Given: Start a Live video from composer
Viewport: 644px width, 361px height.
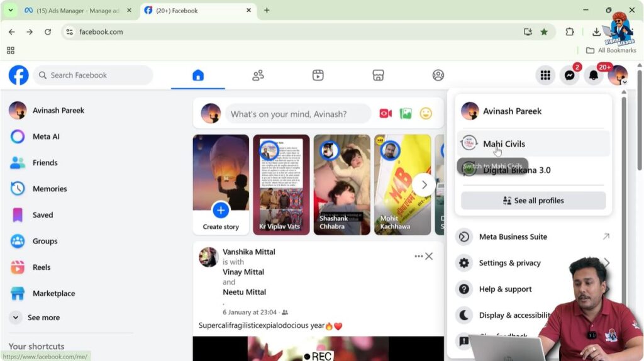Looking at the screenshot, I should click(x=386, y=113).
